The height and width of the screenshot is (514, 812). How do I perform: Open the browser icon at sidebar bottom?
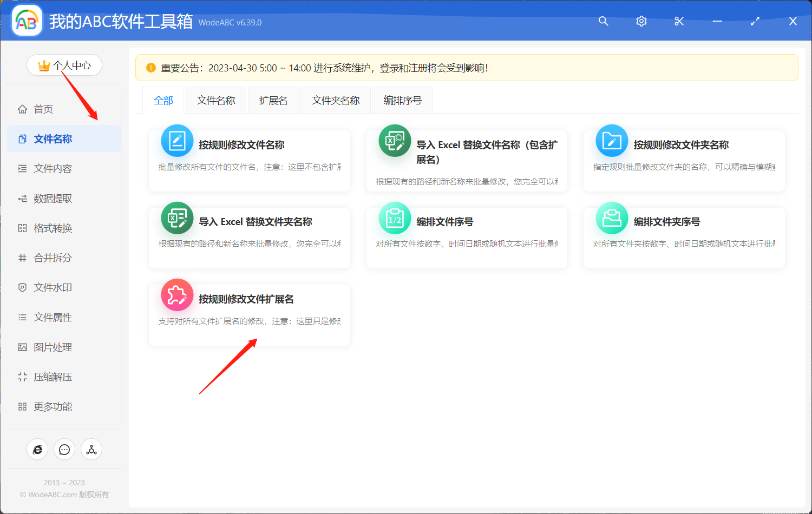click(37, 449)
